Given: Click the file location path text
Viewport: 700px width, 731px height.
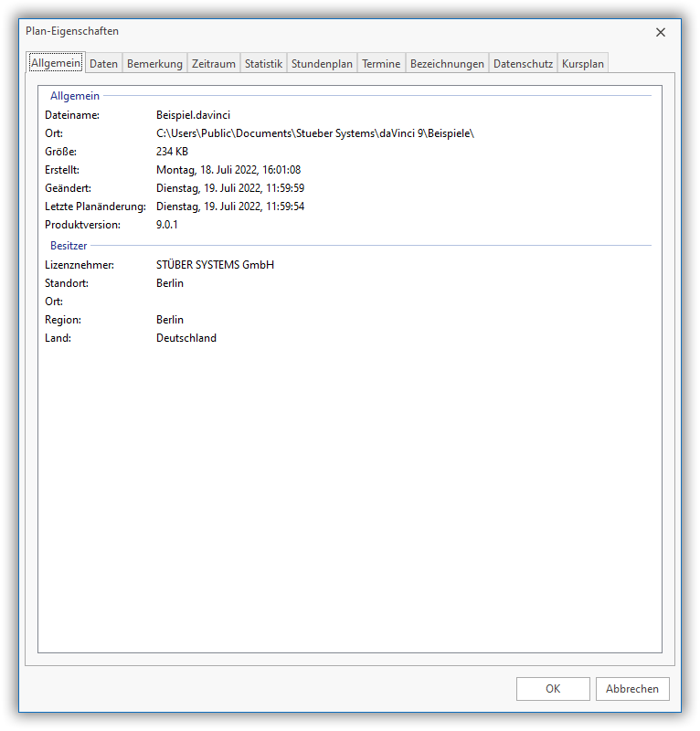Looking at the screenshot, I should [x=314, y=133].
